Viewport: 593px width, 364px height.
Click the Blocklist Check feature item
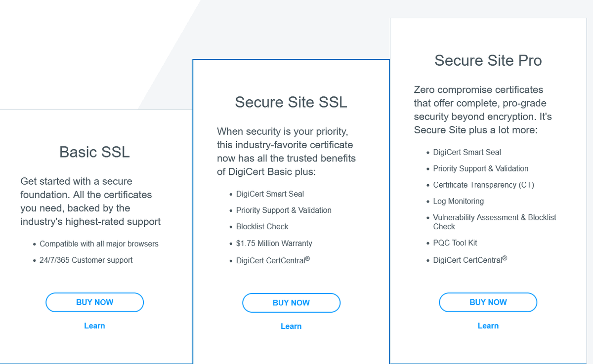pyautogui.click(x=262, y=226)
